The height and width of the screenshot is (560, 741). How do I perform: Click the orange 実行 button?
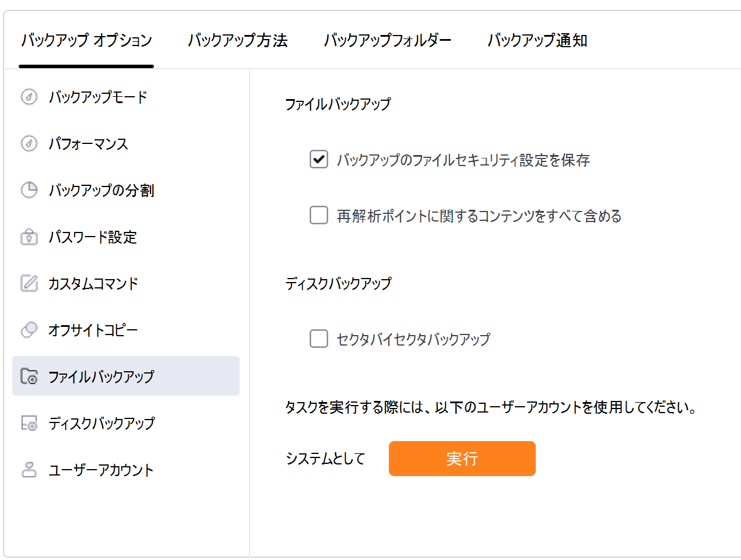coord(462,459)
